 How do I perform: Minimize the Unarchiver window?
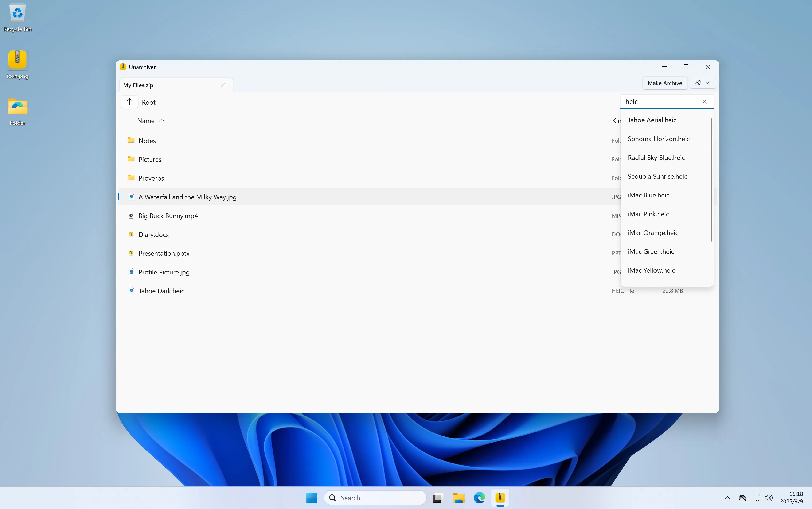point(664,67)
